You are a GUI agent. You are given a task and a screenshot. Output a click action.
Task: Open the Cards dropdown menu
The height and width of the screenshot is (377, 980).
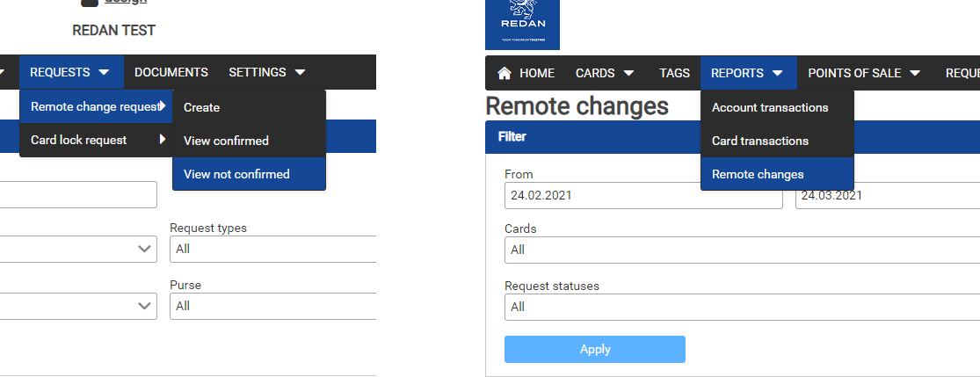(x=605, y=73)
